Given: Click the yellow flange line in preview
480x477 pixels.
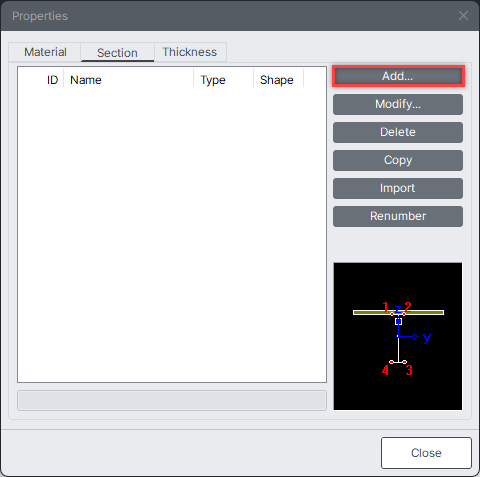Looking at the screenshot, I should (398, 312).
